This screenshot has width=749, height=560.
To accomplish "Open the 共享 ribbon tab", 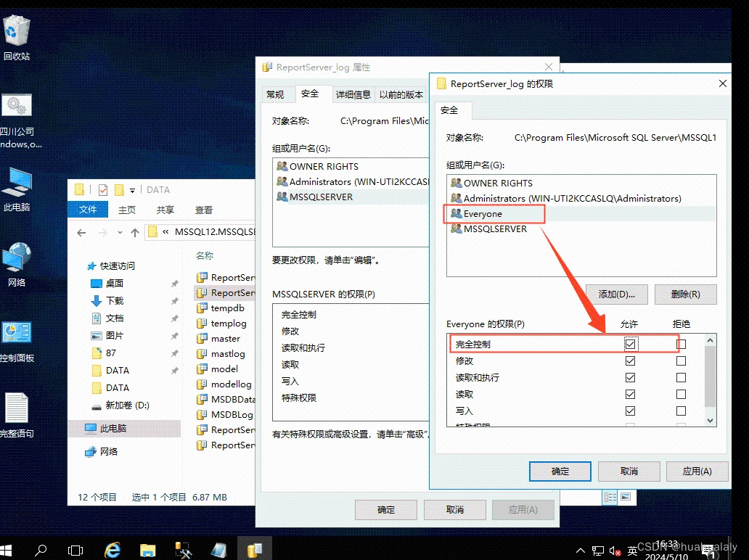I will click(165, 210).
